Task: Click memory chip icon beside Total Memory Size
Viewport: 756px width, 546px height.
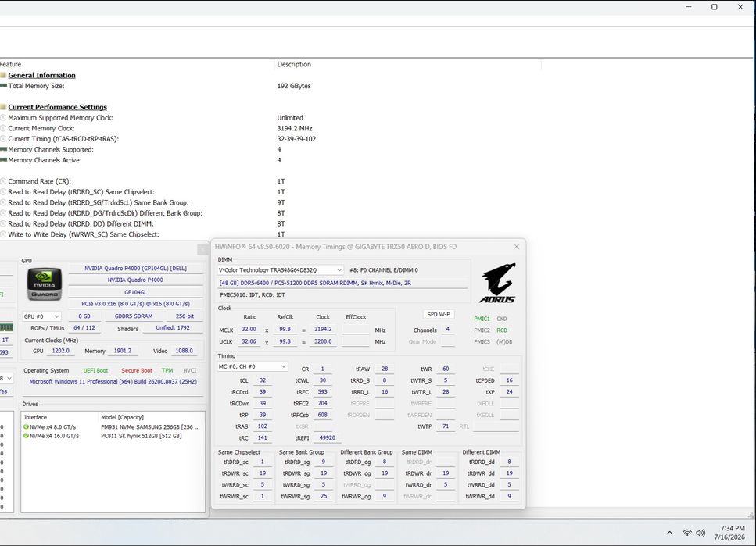Action: point(3,86)
